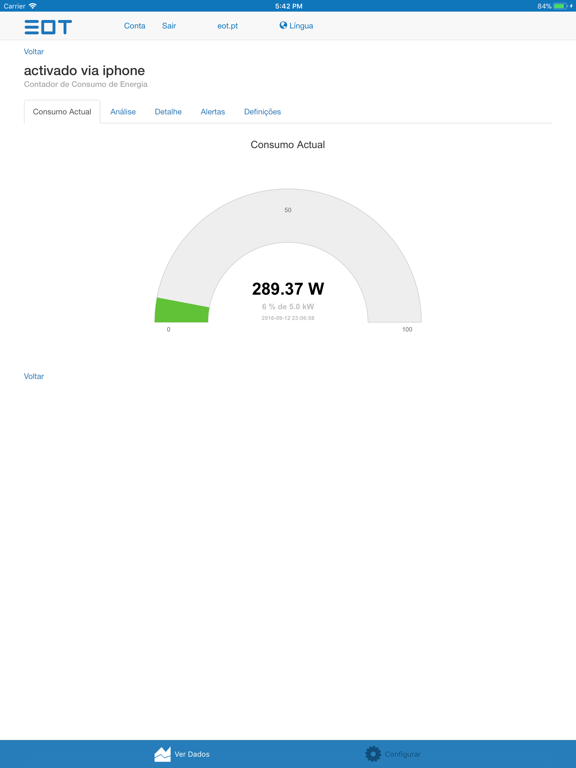Click the top Voltar link
The image size is (576, 768).
click(34, 51)
